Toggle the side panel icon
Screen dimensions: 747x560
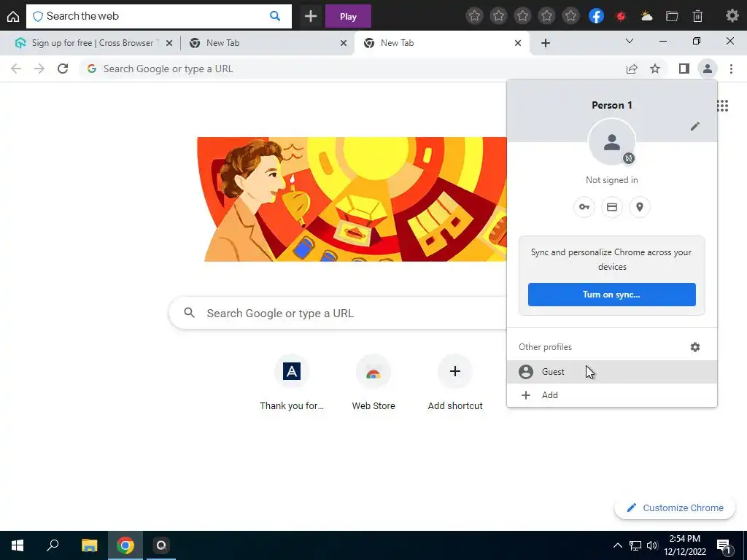(x=684, y=69)
